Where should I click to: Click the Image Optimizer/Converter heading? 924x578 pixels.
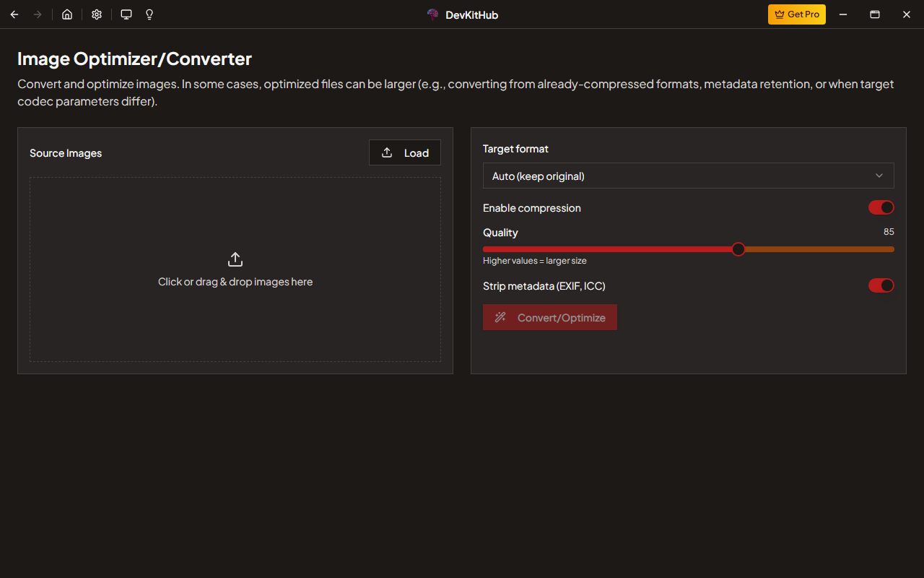134,59
